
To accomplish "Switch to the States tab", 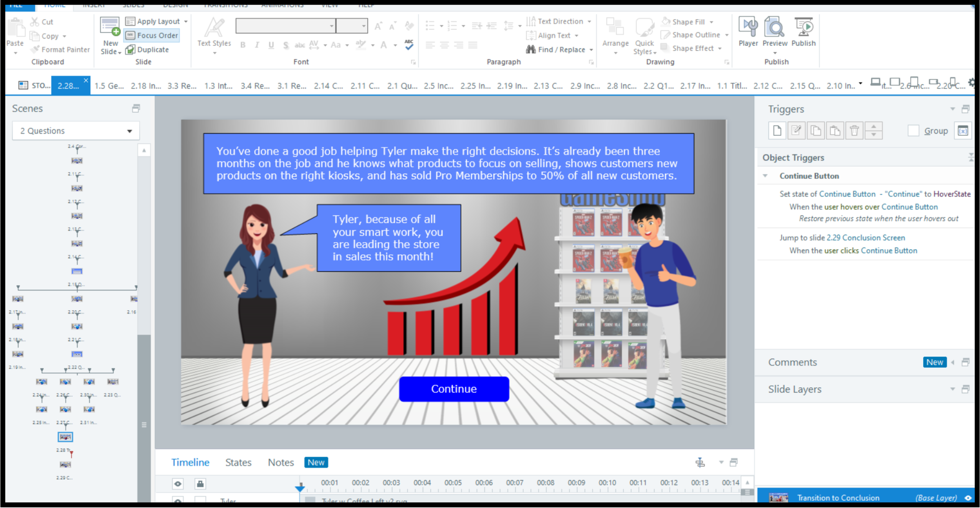I will 238,463.
